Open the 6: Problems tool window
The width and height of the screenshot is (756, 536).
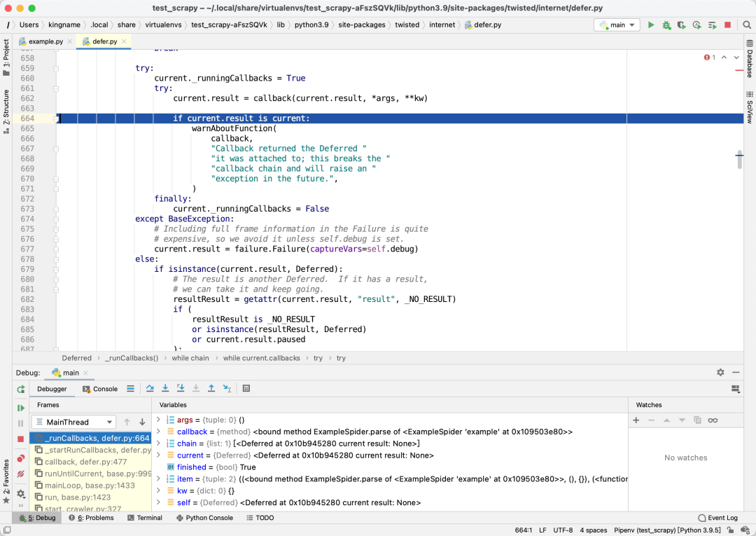(91, 518)
